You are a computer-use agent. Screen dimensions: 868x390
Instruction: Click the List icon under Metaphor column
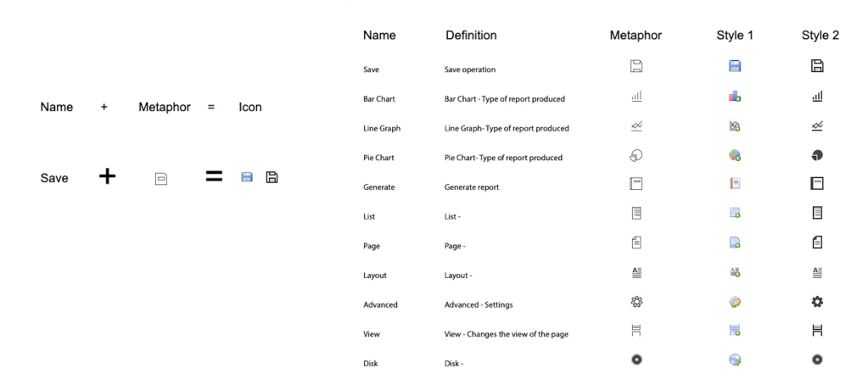tap(636, 213)
